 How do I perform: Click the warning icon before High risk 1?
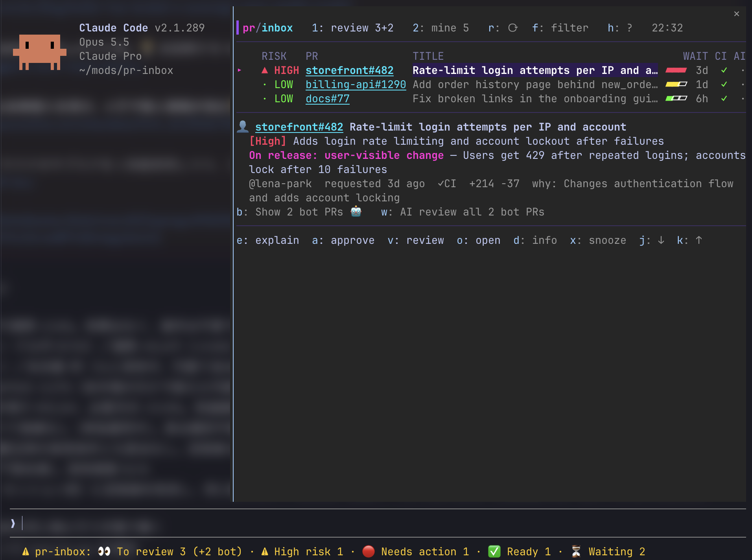[265, 551]
